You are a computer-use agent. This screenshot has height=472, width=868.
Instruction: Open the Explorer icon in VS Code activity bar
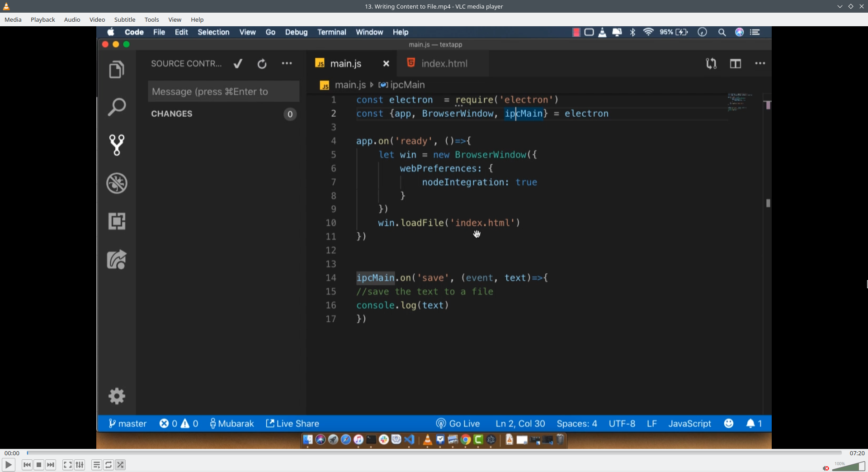pos(117,69)
